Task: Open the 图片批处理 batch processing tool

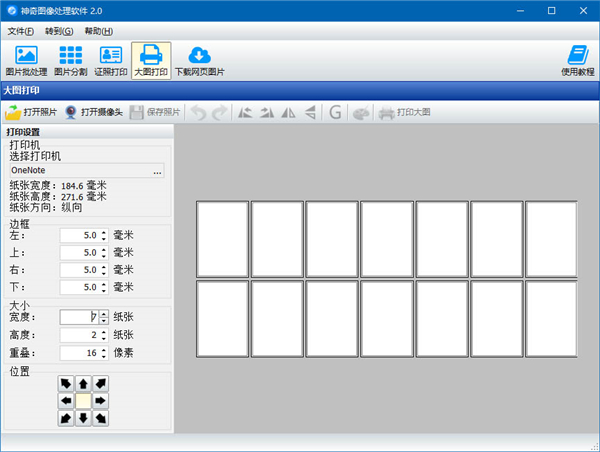Action: 26,60
